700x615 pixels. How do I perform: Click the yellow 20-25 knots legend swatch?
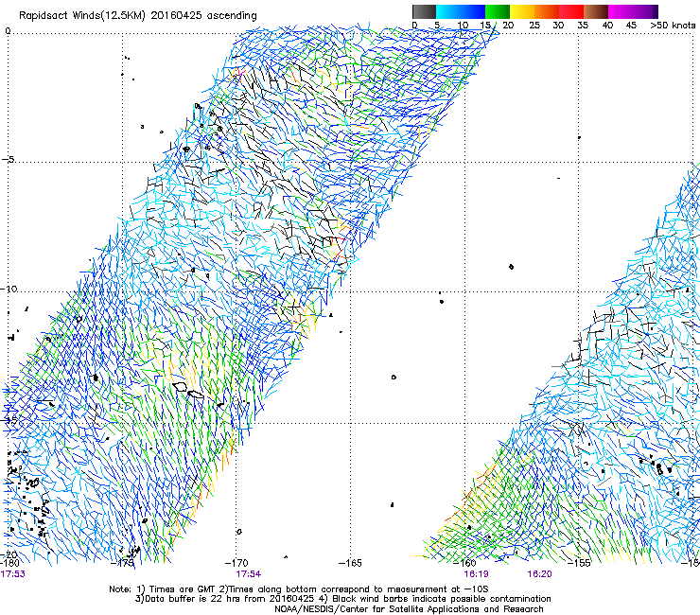522,11
